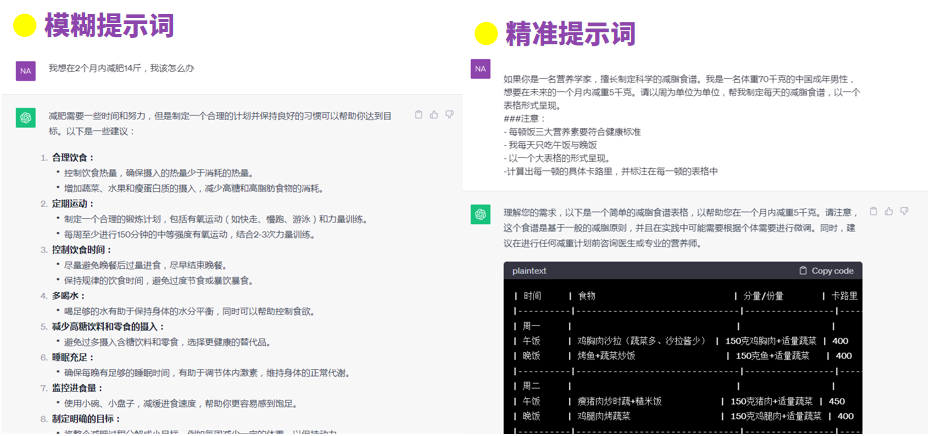The image size is (928, 436).
Task: Click the cell '烤鱼+蔬菜炒饭'
Action: 607,356
